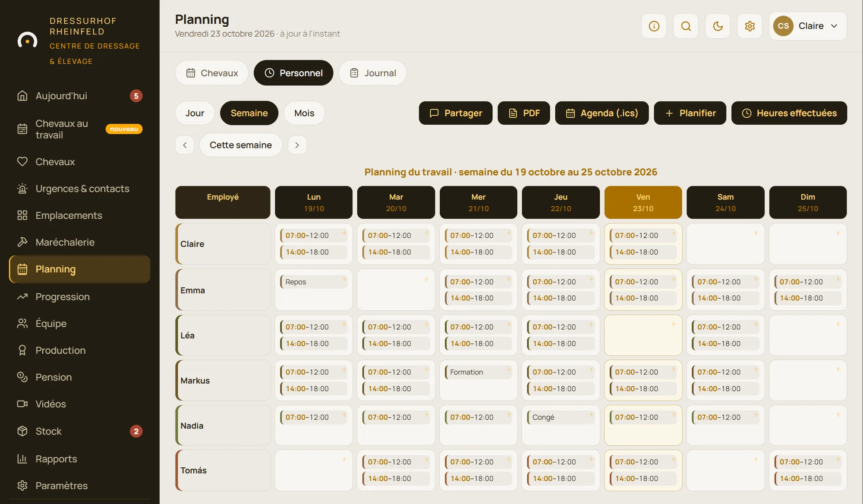The width and height of the screenshot is (863, 504).
Task: Open Paramètres in sidebar
Action: coord(80,485)
